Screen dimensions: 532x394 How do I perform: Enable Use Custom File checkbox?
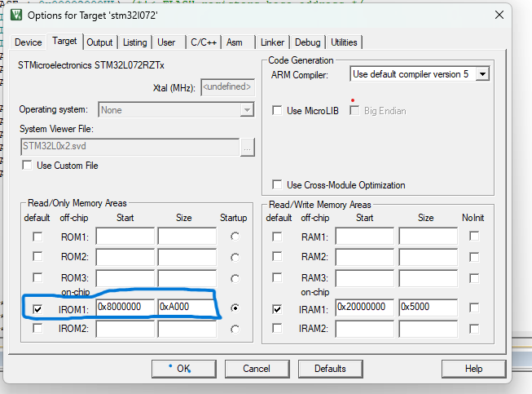coord(27,165)
